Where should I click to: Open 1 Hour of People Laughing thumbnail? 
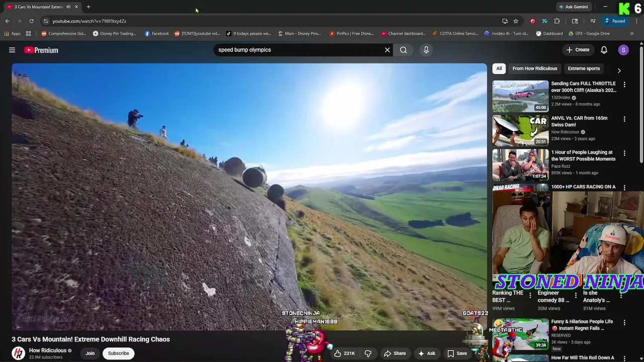coord(520,164)
